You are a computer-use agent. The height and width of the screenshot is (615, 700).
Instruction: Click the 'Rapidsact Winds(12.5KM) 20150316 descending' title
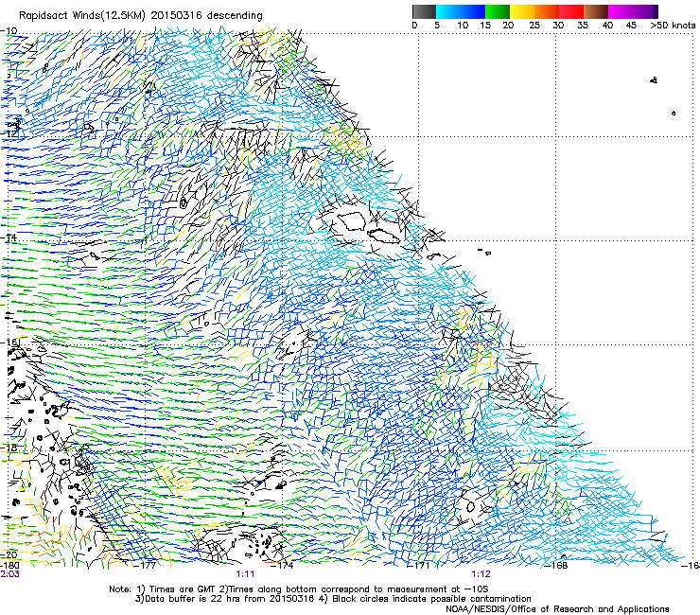[141, 15]
